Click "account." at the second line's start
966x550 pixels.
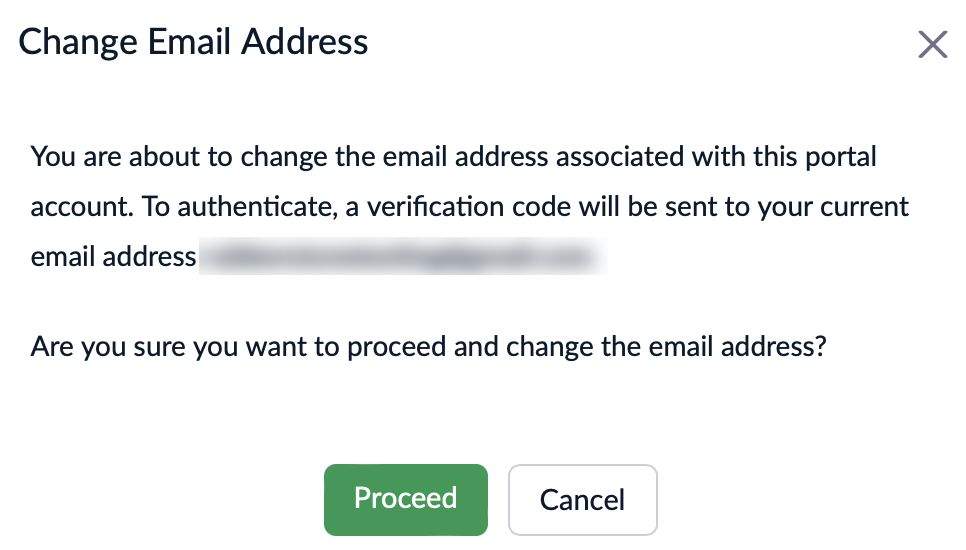(x=81, y=207)
